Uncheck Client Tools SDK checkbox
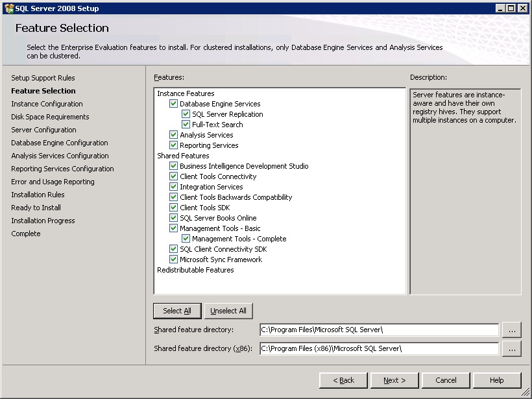 pos(173,208)
